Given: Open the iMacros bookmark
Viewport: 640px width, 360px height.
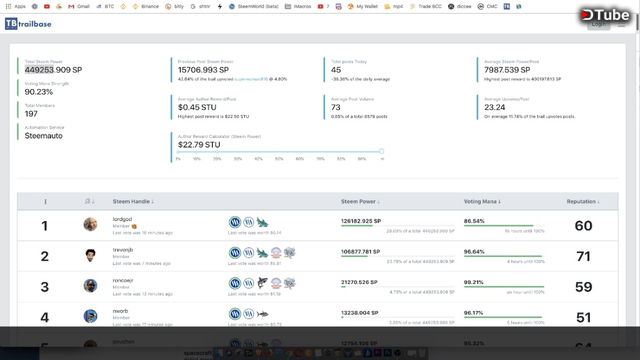Looking at the screenshot, I should (298, 7).
